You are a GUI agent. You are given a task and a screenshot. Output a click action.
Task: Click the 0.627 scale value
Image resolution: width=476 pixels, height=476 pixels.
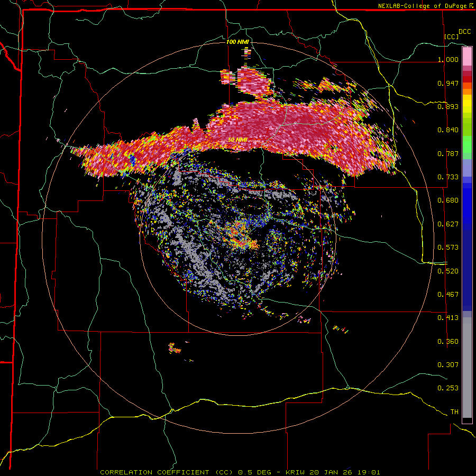[448, 224]
